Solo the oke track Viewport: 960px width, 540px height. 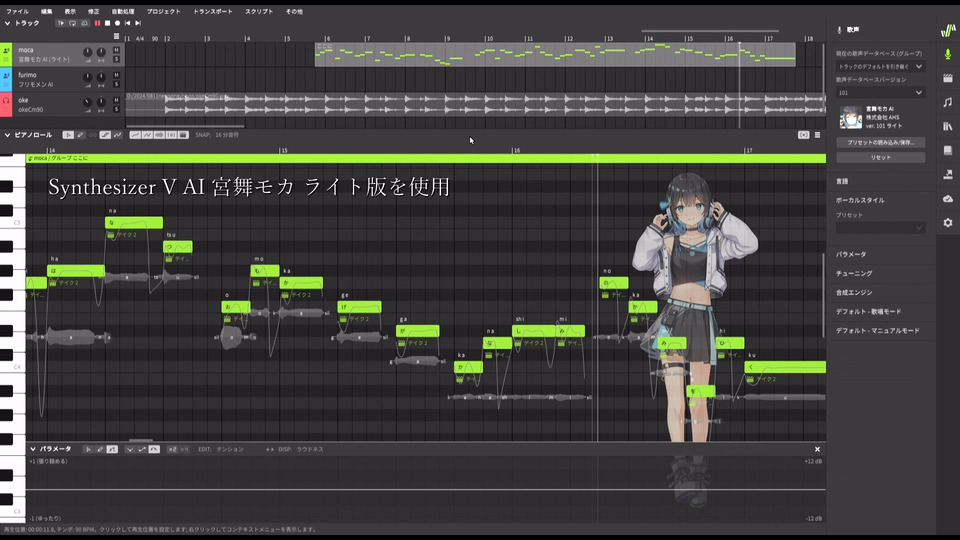116,110
